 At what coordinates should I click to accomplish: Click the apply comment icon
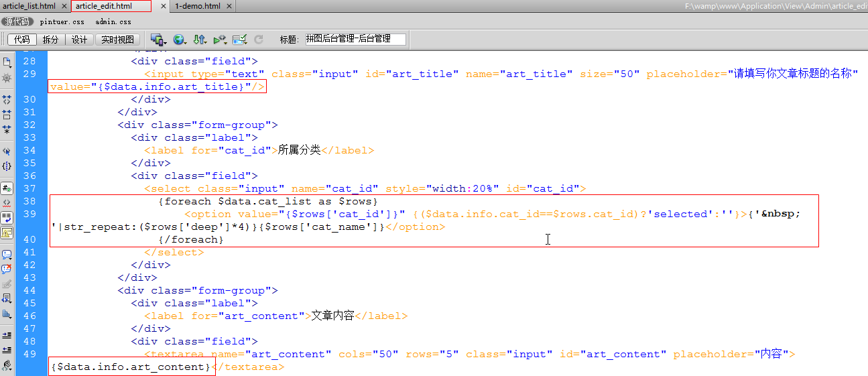[7, 255]
